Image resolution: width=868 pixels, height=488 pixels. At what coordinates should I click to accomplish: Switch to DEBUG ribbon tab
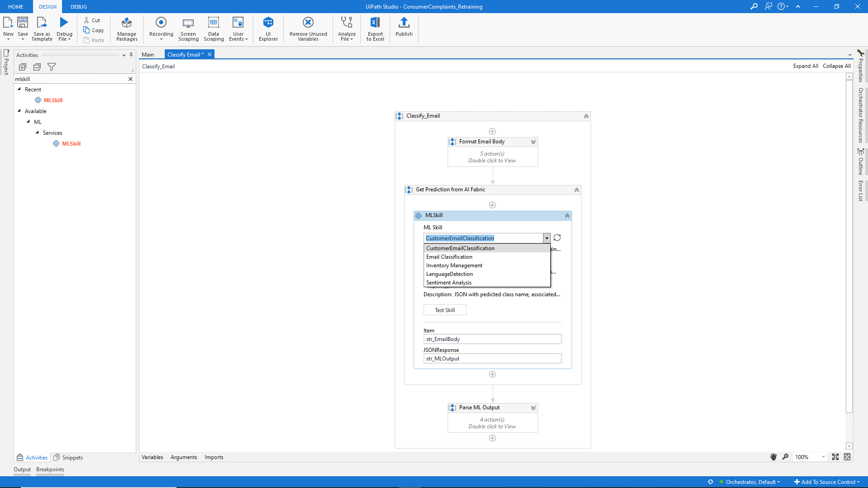[79, 7]
